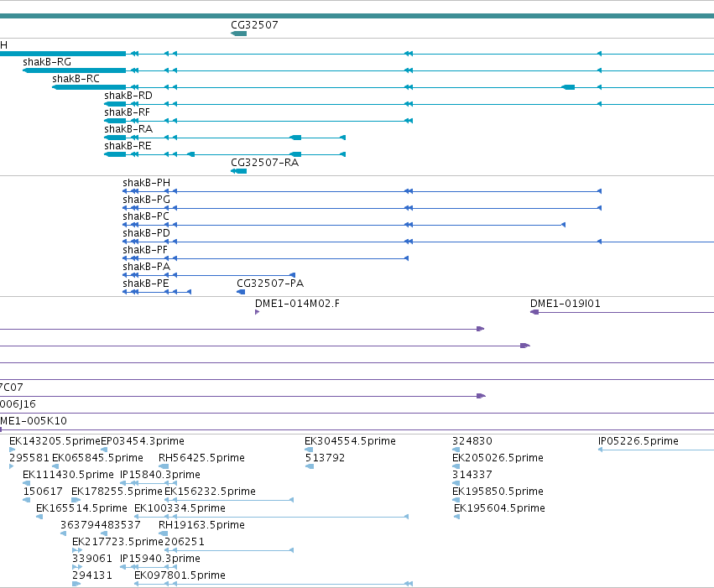
Task: Select the shakB-RF transcript label
Action: (127, 112)
